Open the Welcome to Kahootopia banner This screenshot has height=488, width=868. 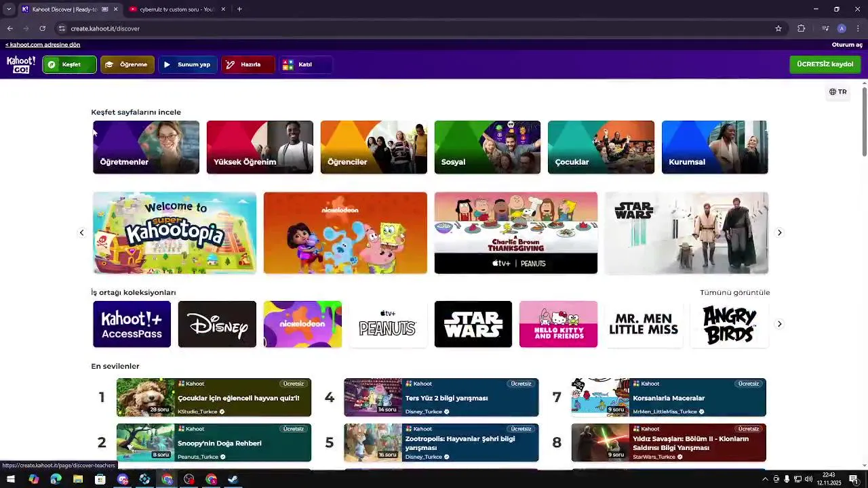[x=174, y=232]
